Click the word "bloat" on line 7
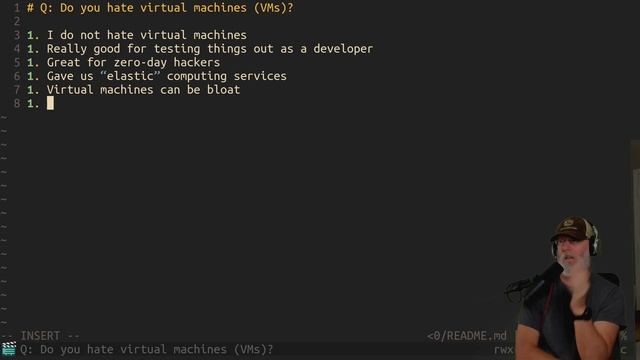The height and width of the screenshot is (360, 640). 223,90
